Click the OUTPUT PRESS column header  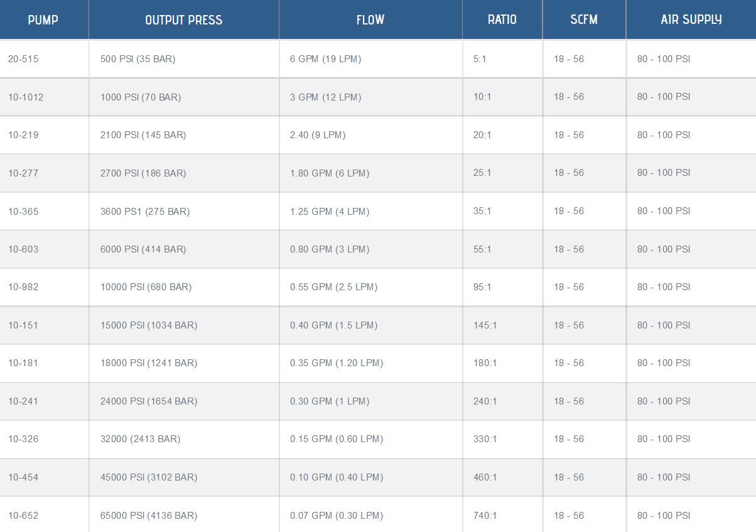coord(184,20)
